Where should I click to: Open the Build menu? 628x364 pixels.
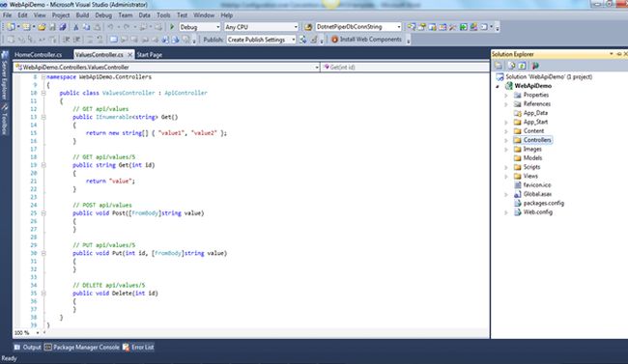coord(82,15)
